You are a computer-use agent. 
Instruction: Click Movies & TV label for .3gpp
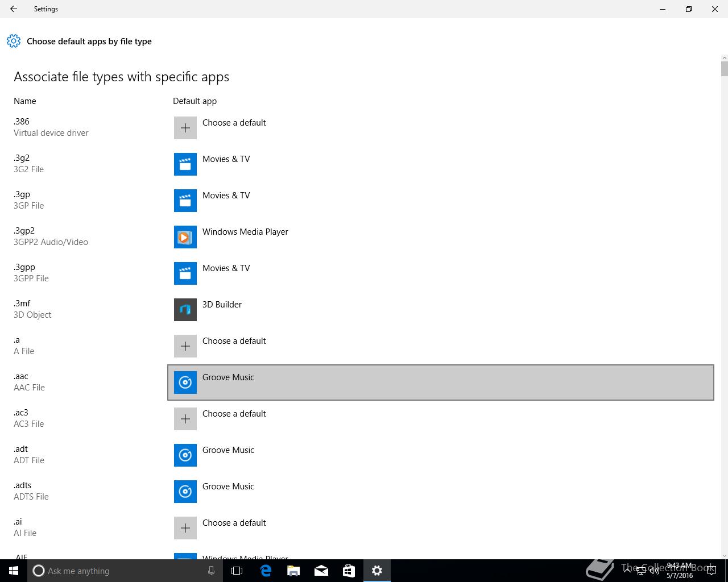coord(226,268)
